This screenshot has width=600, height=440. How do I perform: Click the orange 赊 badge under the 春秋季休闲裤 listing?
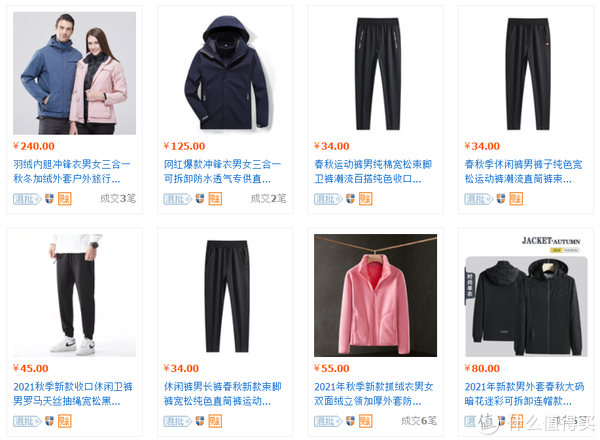pos(516,199)
